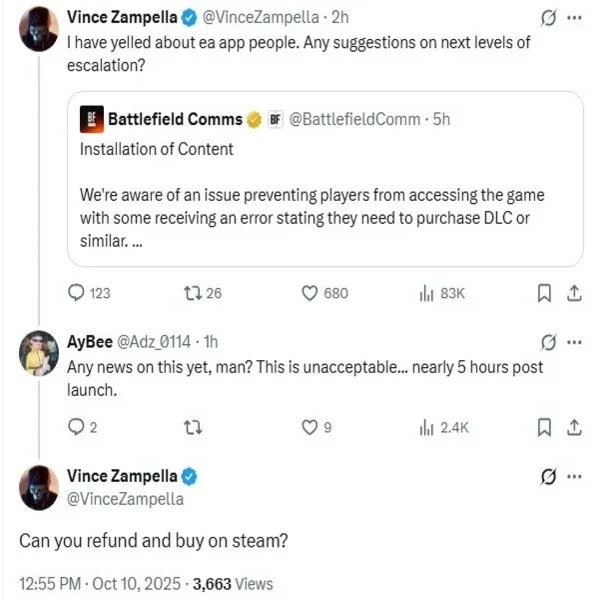Share Vince Zampella's top tweet
The height and width of the screenshot is (600, 600).
(574, 293)
